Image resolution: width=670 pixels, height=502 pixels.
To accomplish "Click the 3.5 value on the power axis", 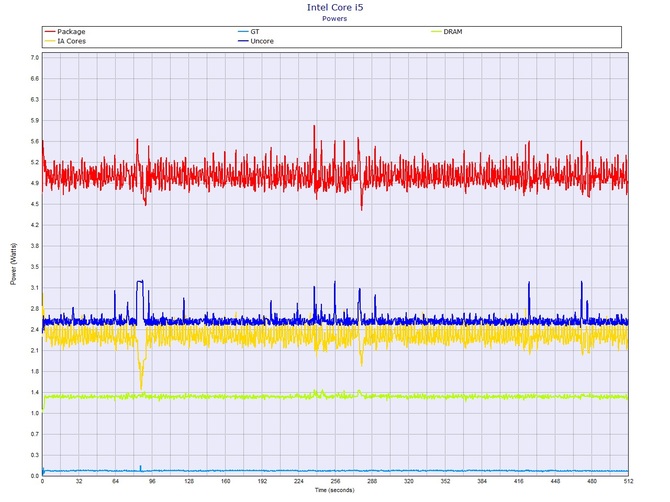I will pyautogui.click(x=35, y=267).
